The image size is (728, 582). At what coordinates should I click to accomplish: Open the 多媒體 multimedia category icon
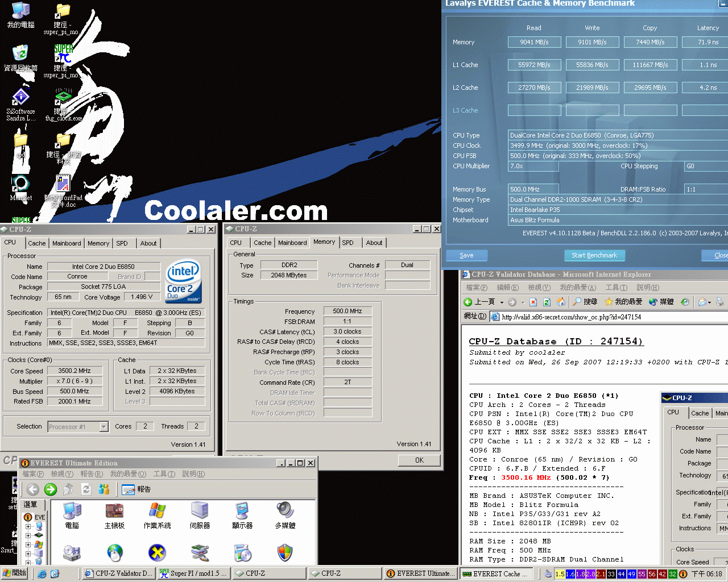click(285, 516)
